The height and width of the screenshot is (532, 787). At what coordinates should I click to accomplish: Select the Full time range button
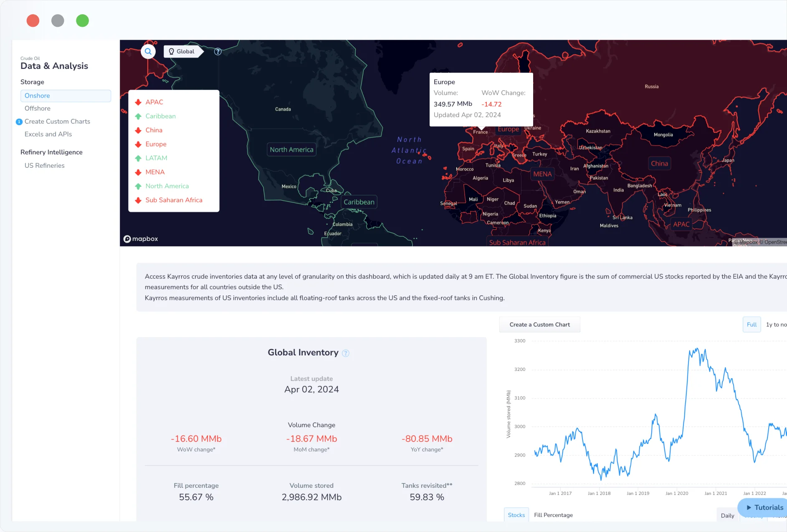752,325
